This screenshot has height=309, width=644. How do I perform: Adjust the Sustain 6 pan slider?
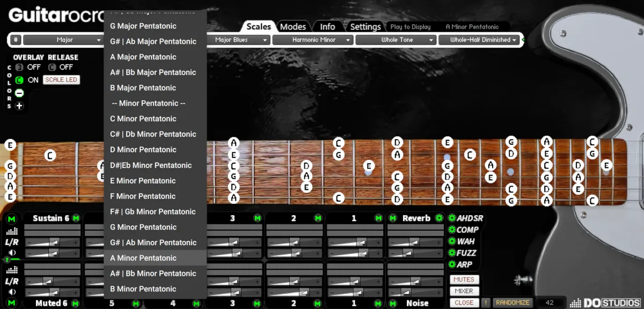point(52,242)
